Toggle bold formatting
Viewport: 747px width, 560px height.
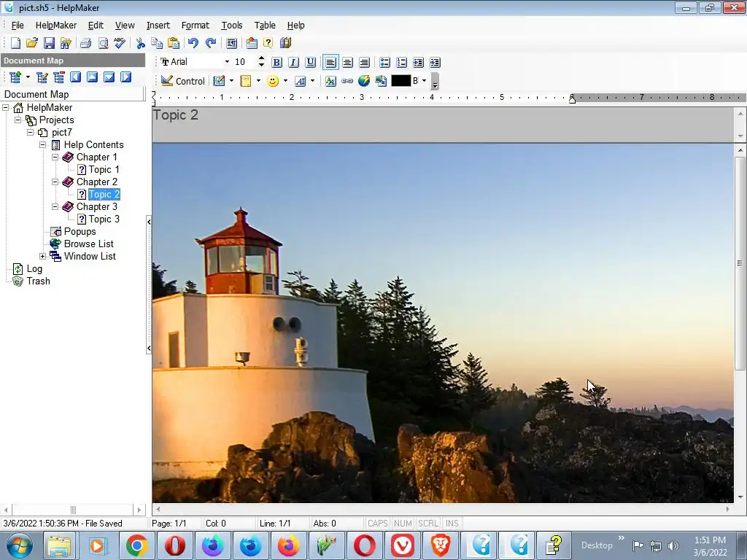276,63
